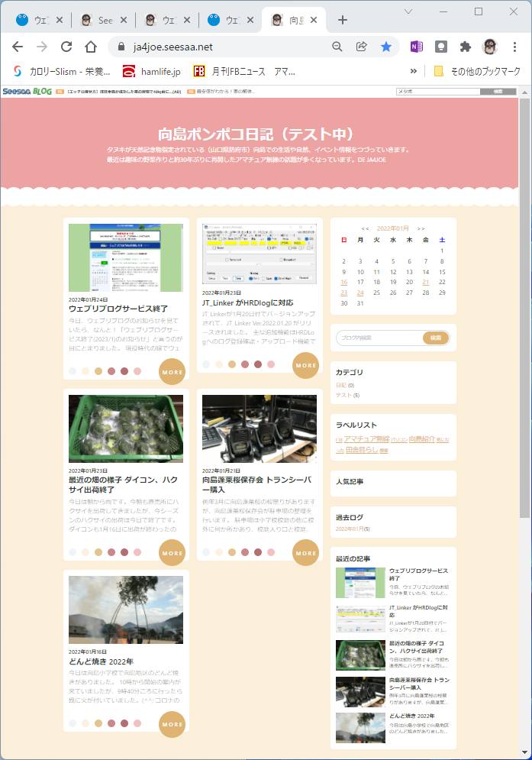The image size is (532, 760).
Task: Open MORE for ウェブリブログサービス終了 post
Action: (x=172, y=372)
